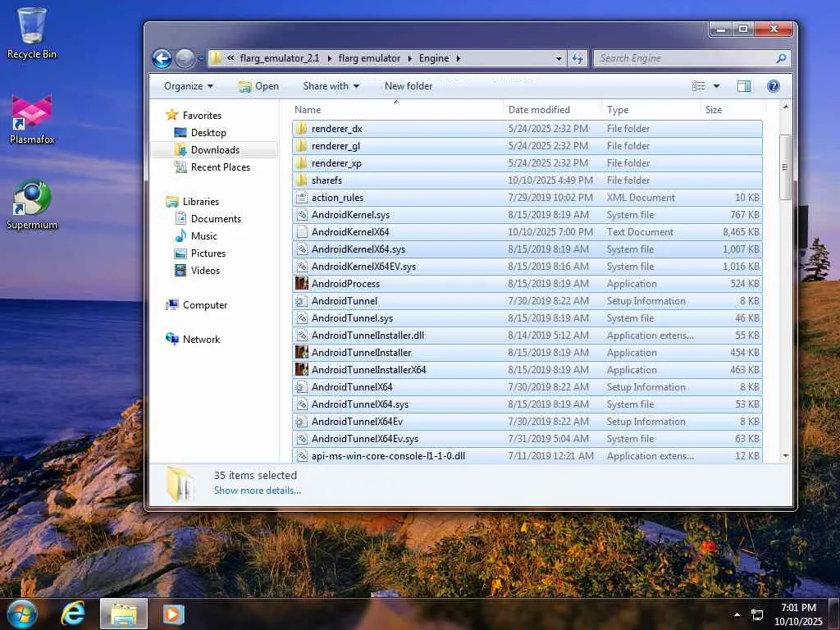Screen dimensions: 840x630
Task: Expand the Engine breadcrumb arrow
Action: pyautogui.click(x=459, y=58)
